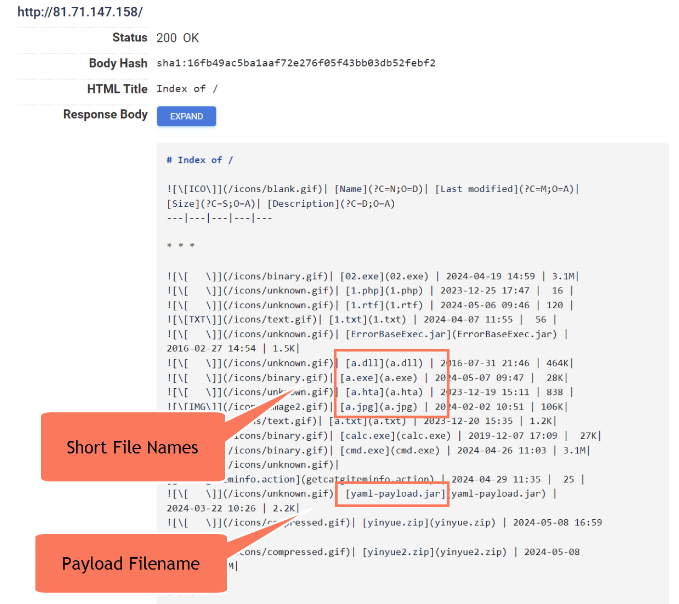Click the a.dll file entry

coord(384,363)
